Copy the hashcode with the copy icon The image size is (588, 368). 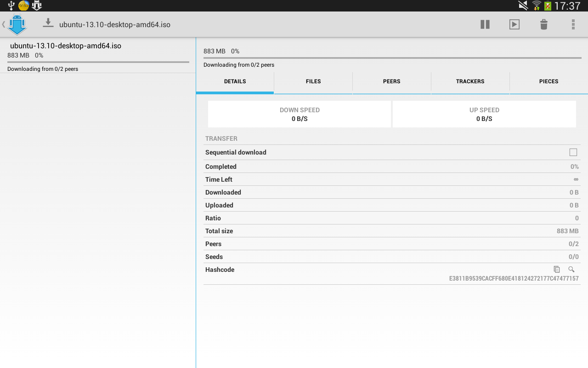coord(557,270)
